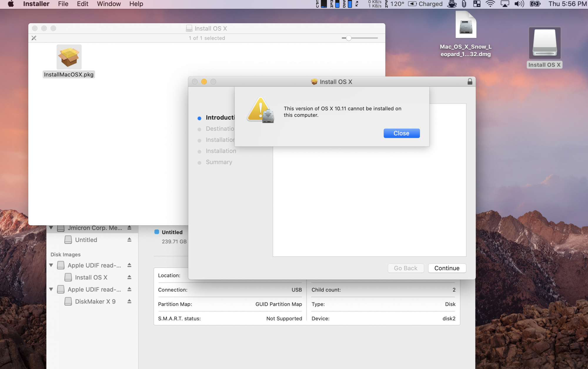Eject the Jmicron Corp. disk
This screenshot has width=588, height=369.
(129, 228)
